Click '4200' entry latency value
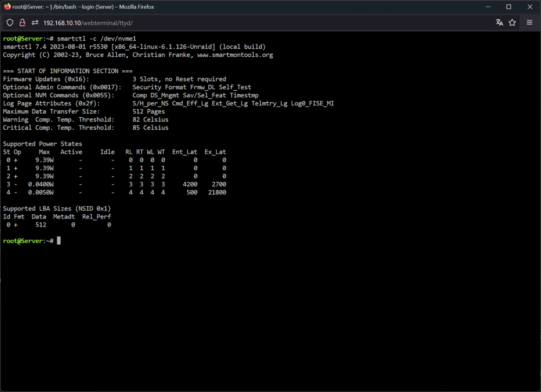 (190, 184)
